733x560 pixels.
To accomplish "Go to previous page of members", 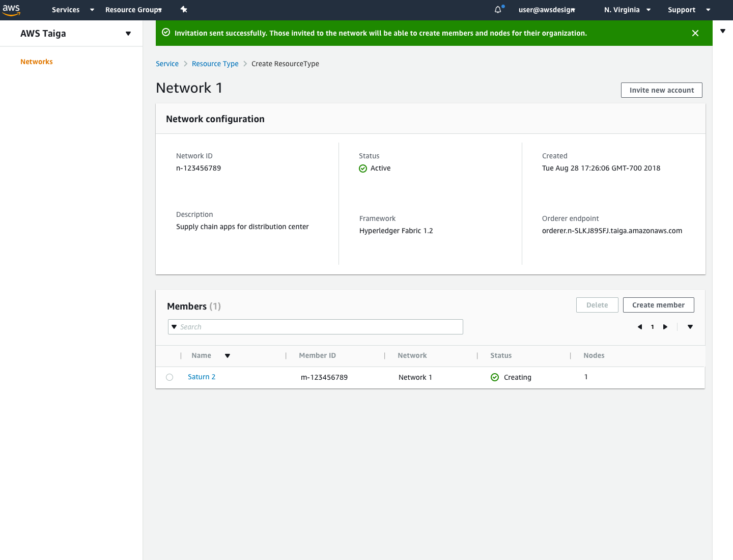I will [x=640, y=327].
